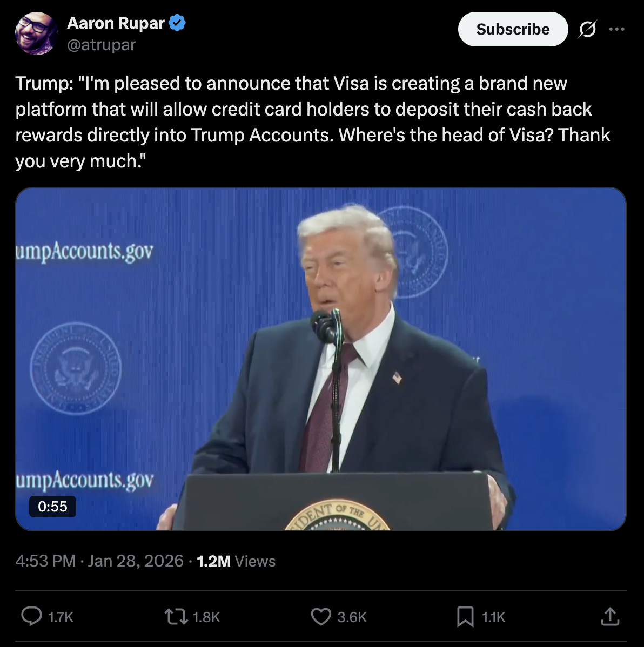
Task: Click the 1.1K bookmarks count
Action: (x=494, y=617)
